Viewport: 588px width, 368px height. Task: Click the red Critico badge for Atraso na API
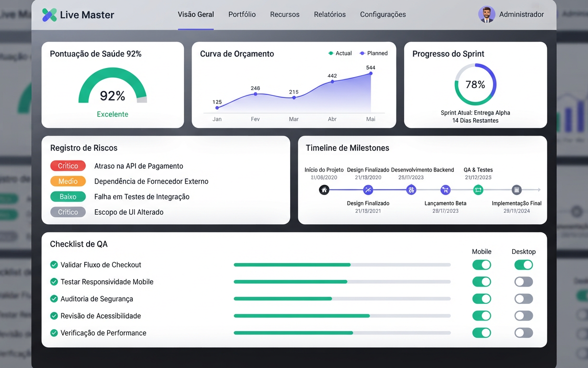click(x=68, y=166)
